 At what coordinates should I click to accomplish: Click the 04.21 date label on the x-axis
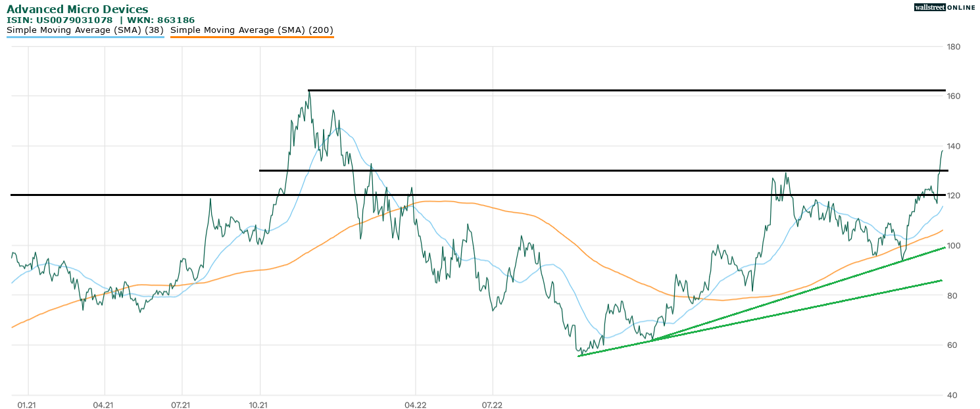(103, 405)
